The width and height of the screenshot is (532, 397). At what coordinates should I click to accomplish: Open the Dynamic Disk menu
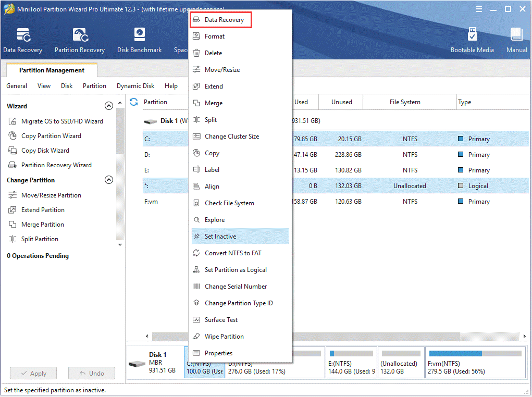135,85
